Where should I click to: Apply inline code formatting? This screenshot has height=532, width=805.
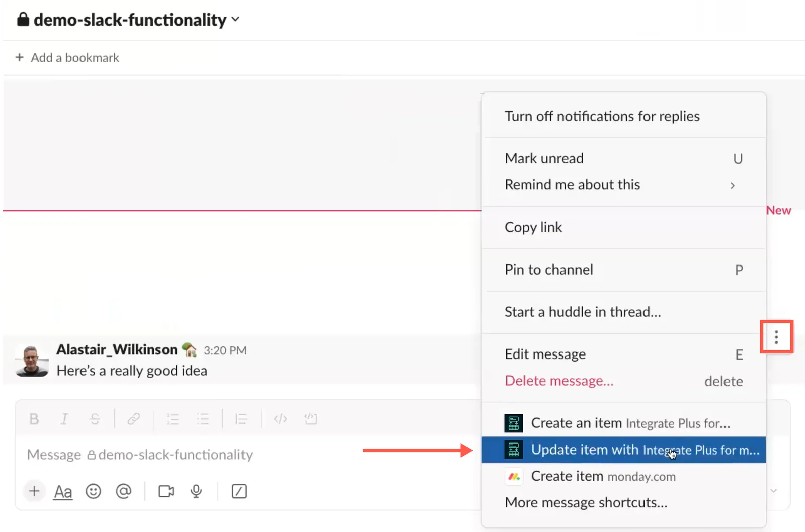tap(280, 419)
